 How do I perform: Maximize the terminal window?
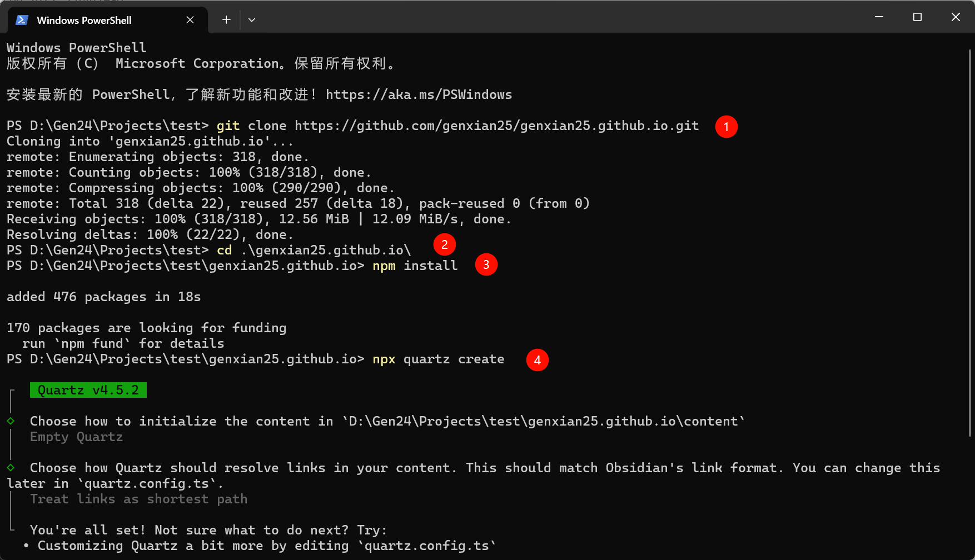pyautogui.click(x=917, y=17)
